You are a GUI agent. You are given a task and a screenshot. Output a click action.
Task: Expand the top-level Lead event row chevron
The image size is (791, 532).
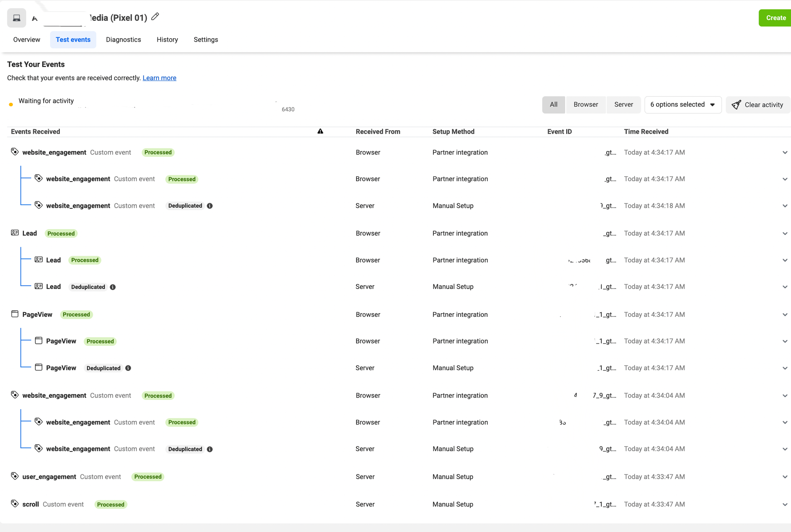coord(785,234)
